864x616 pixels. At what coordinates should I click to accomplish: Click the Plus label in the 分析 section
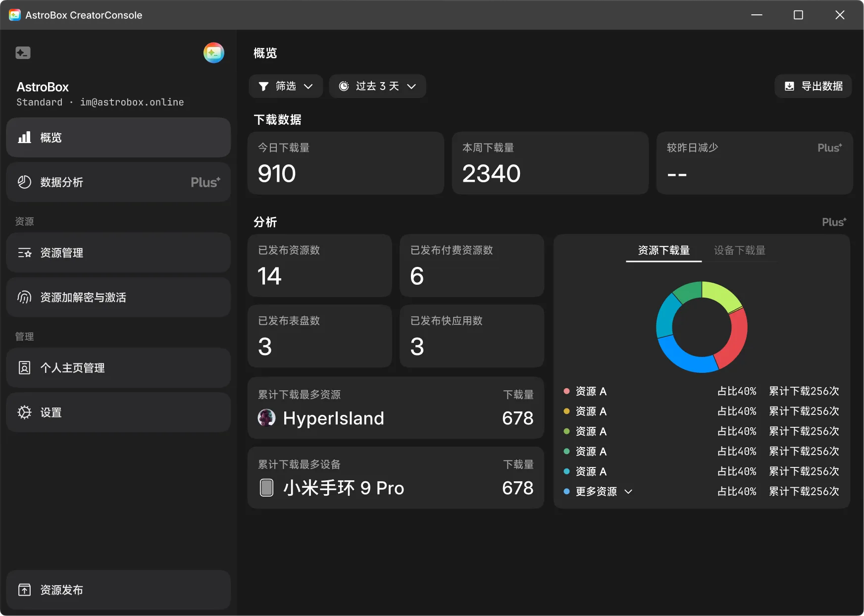click(x=834, y=222)
